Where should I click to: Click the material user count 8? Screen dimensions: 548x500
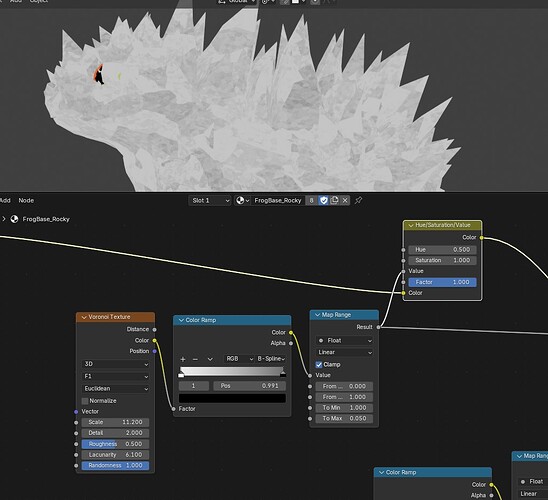coord(311,200)
